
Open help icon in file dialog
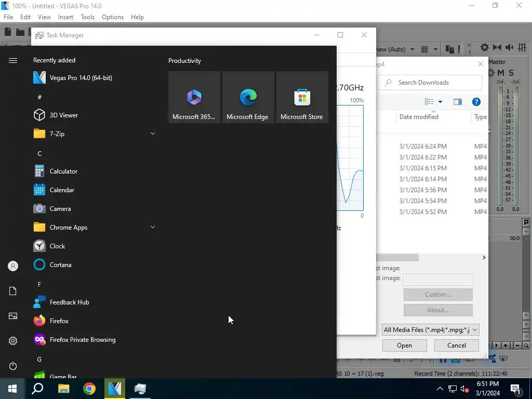[x=476, y=102]
